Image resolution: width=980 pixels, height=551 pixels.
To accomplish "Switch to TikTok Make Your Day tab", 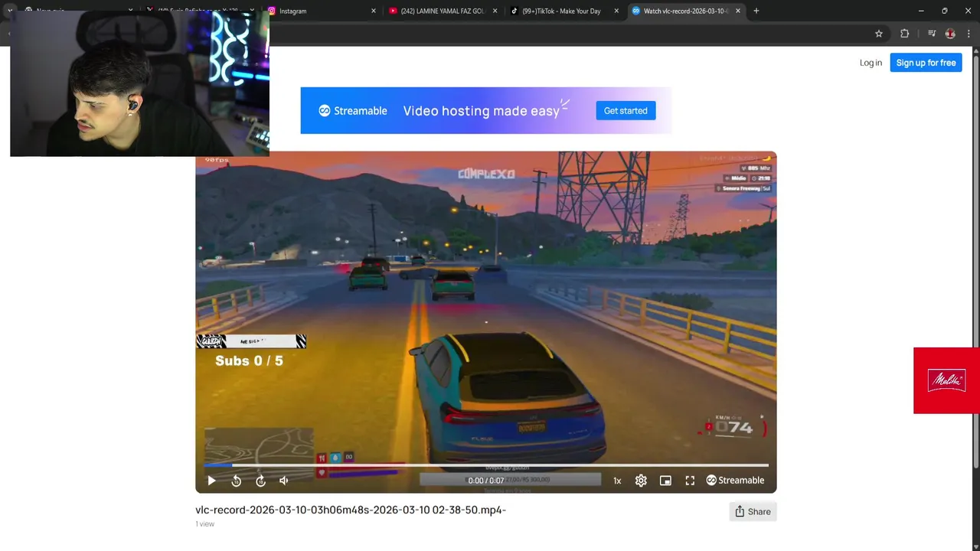I will point(563,11).
